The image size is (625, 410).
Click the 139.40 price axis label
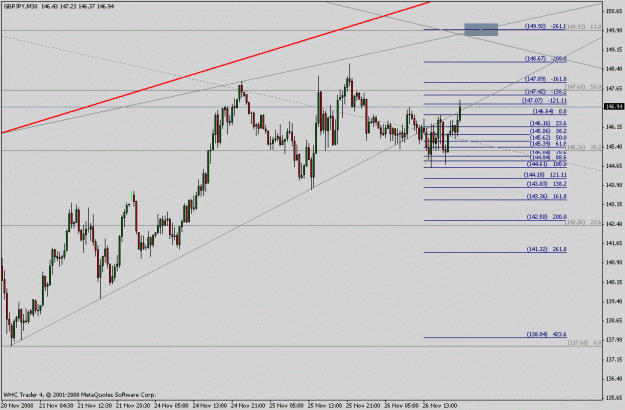pyautogui.click(x=614, y=301)
